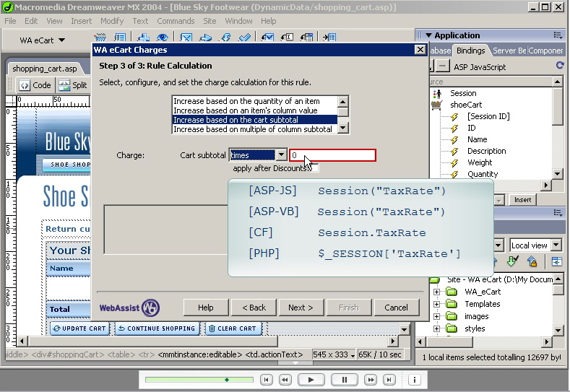Select Increase based on multiple of column subtotal

tap(254, 129)
